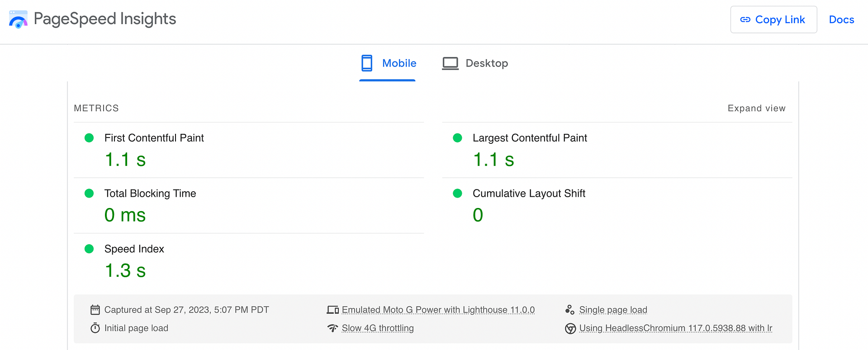The height and width of the screenshot is (350, 868).
Task: Open the Single page load link
Action: pyautogui.click(x=613, y=310)
